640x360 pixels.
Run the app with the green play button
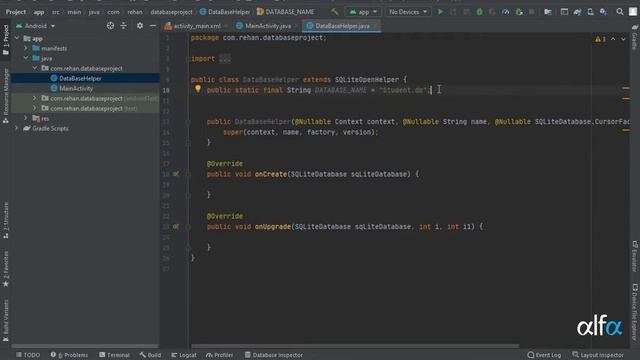pos(440,12)
